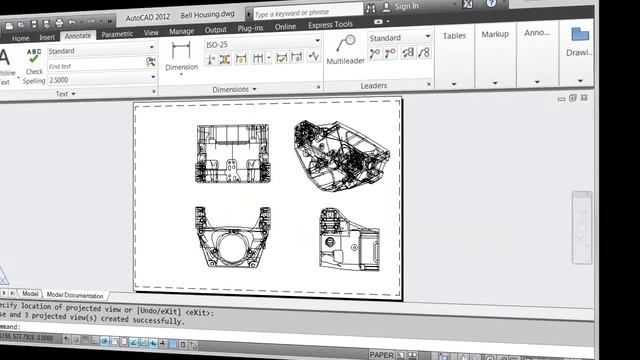Screen dimensions: 640x360
Task: Open the text style Standard dropdown
Action: [151, 48]
